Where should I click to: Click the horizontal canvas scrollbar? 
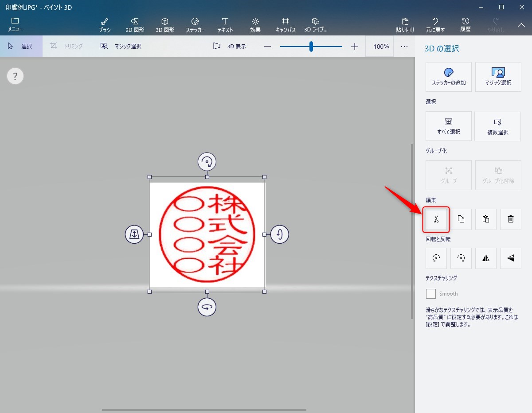(204, 410)
